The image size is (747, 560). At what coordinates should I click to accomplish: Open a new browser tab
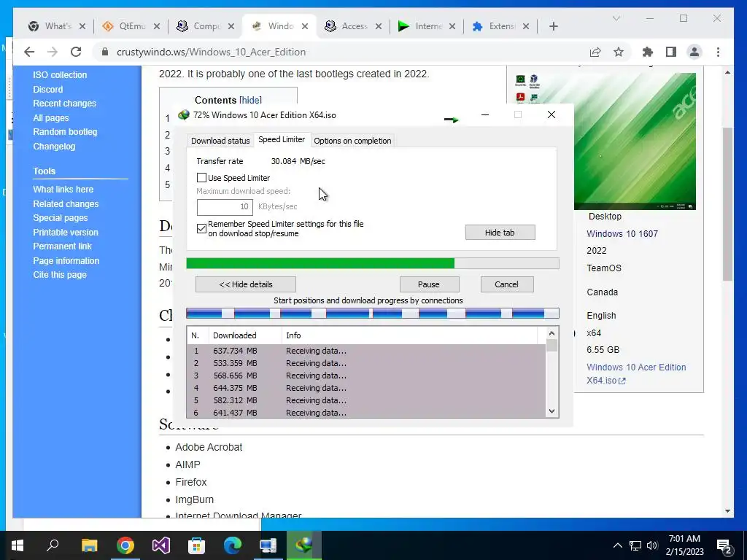(554, 26)
